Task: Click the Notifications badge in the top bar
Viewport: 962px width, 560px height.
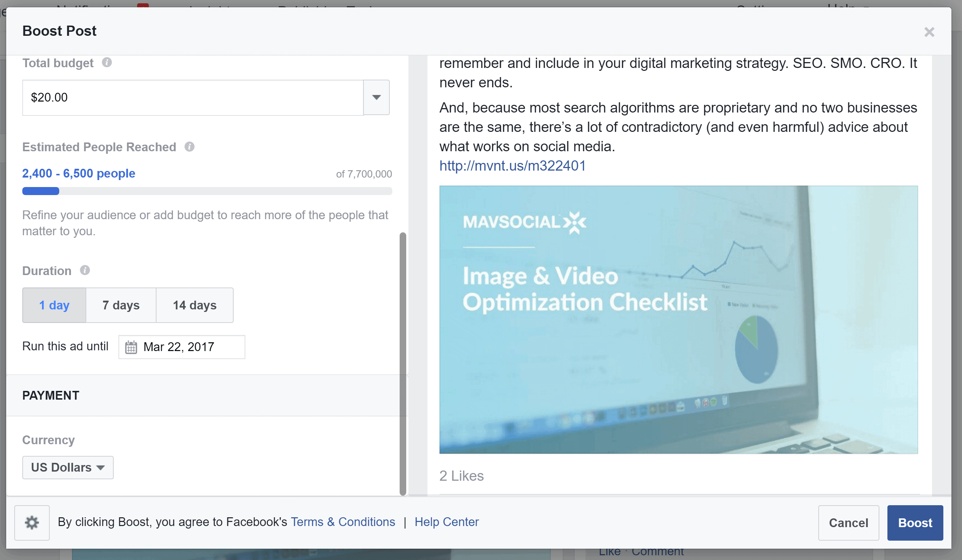Action: (142, 6)
